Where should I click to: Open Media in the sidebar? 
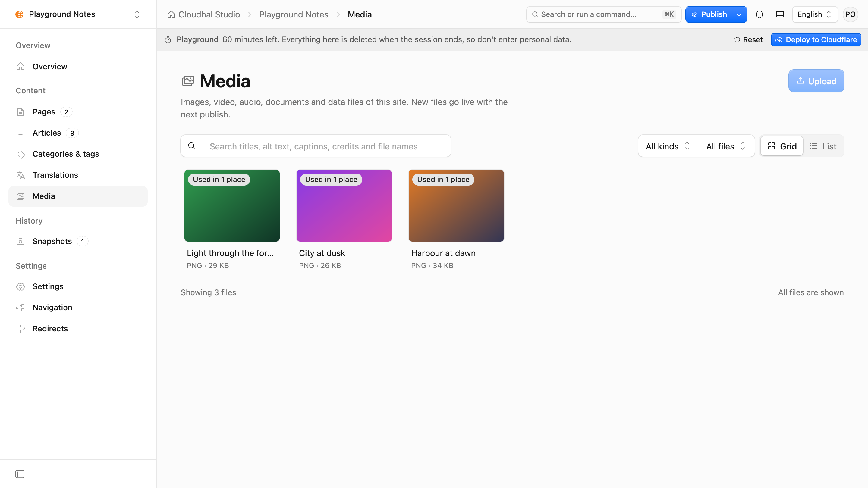point(78,196)
